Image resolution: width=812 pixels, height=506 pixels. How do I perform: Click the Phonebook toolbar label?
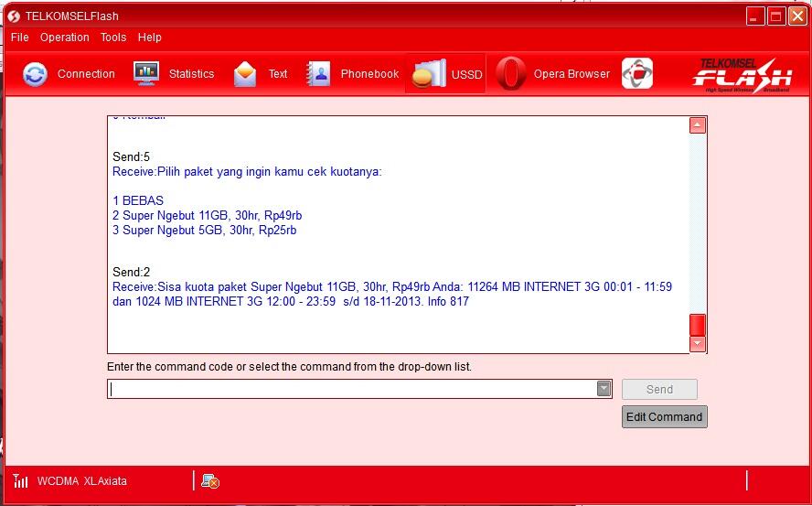(x=369, y=73)
